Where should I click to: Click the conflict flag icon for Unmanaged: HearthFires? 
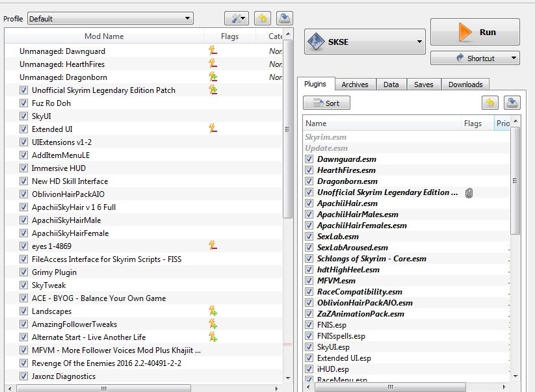213,64
